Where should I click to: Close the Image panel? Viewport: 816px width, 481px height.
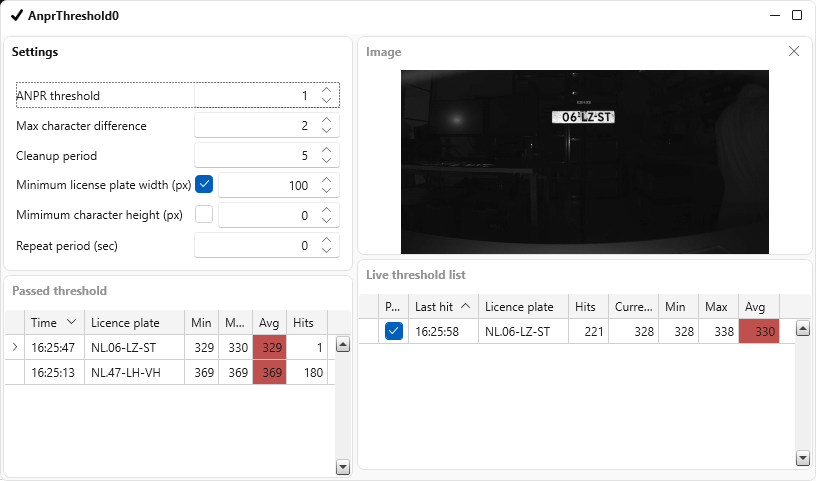pyautogui.click(x=794, y=51)
